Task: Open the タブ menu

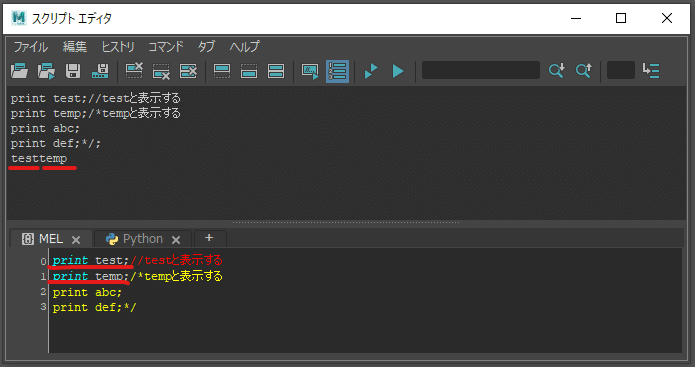Action: [207, 47]
